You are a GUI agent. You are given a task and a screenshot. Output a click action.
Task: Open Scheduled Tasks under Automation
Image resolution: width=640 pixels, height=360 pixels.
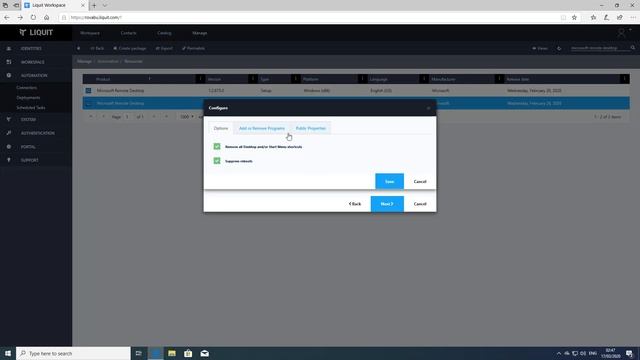coord(31,108)
